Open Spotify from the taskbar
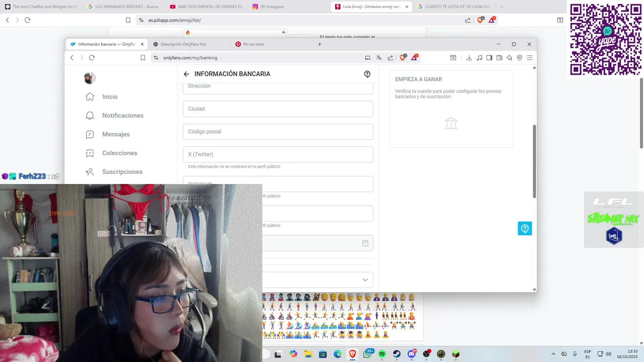Image resolution: width=644 pixels, height=362 pixels. [382, 354]
